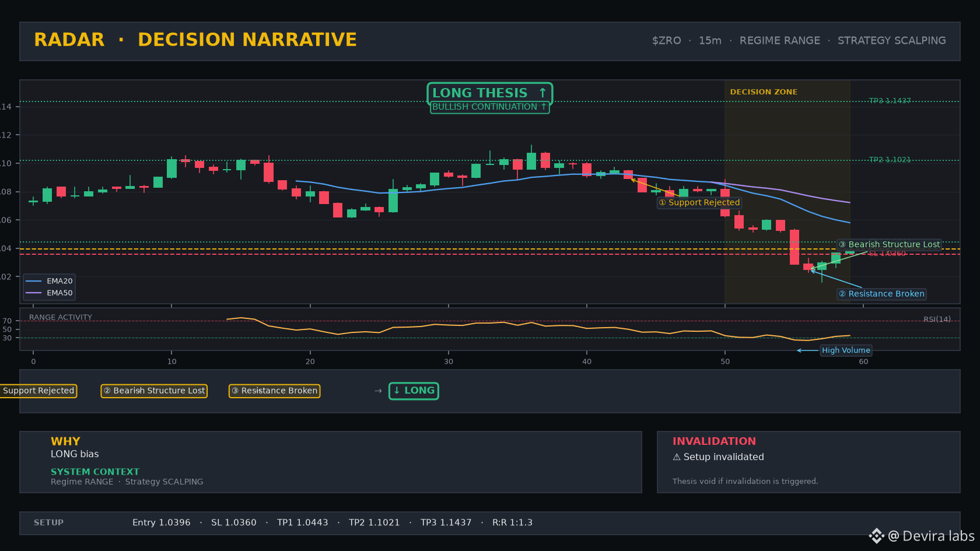Click the $ZRO ticker in the header
This screenshot has width=980, height=551.
coord(667,40)
